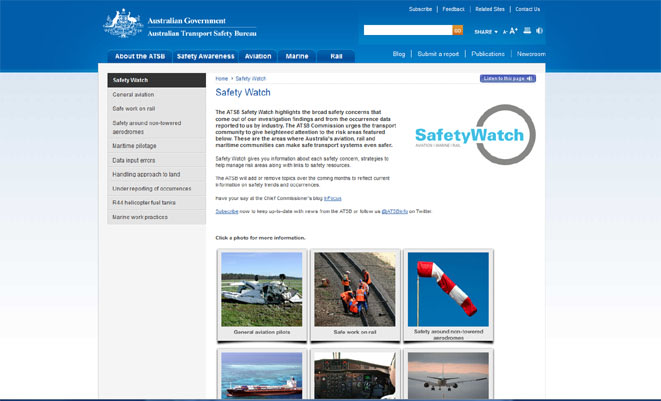Open the Feedback link
Image resolution: width=661 pixels, height=401 pixels.
(453, 9)
